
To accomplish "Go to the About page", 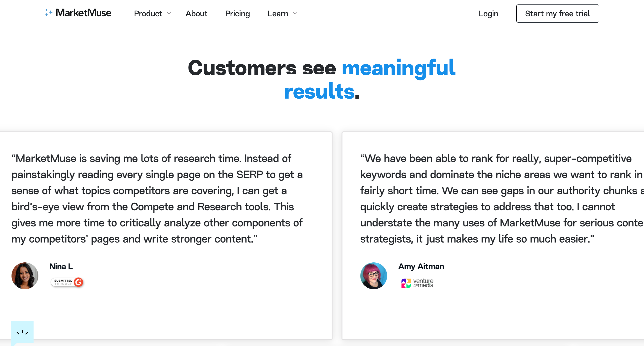I will [x=196, y=13].
